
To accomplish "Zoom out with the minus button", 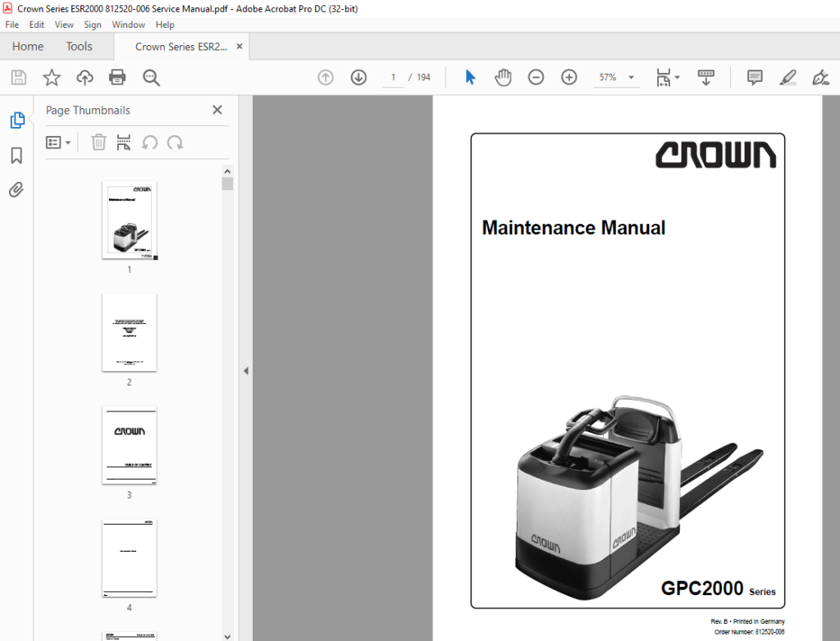I will point(536,78).
